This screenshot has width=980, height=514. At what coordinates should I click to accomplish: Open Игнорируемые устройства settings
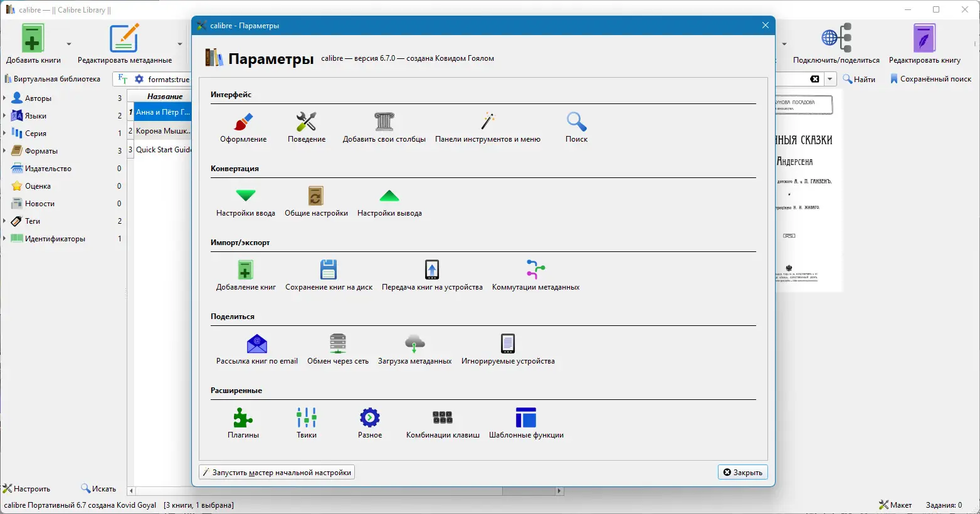(x=508, y=349)
